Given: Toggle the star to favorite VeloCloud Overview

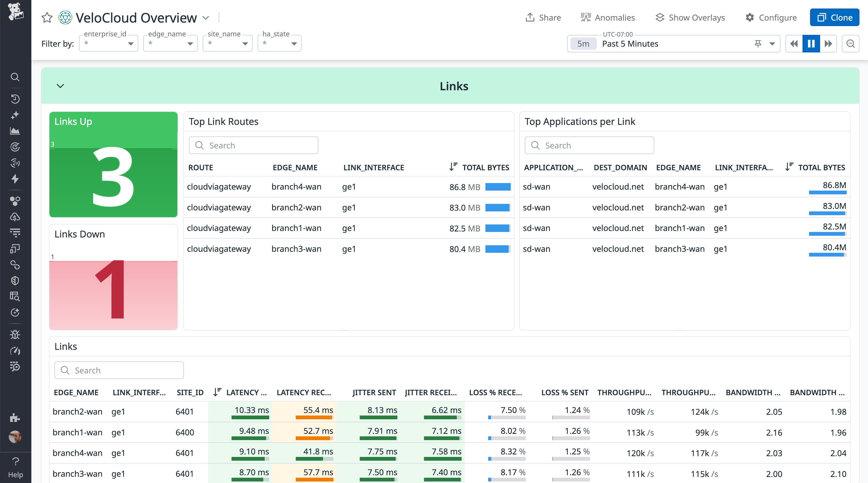Looking at the screenshot, I should tap(46, 17).
